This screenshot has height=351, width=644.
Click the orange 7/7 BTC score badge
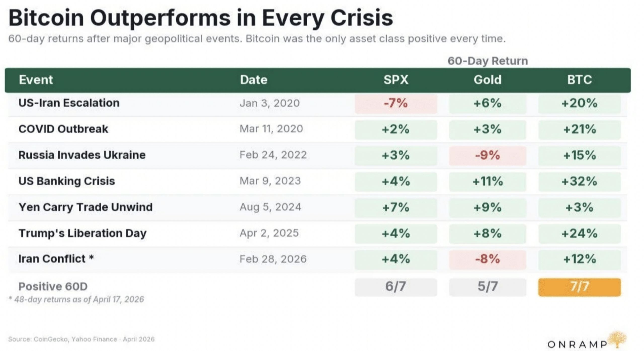point(579,287)
